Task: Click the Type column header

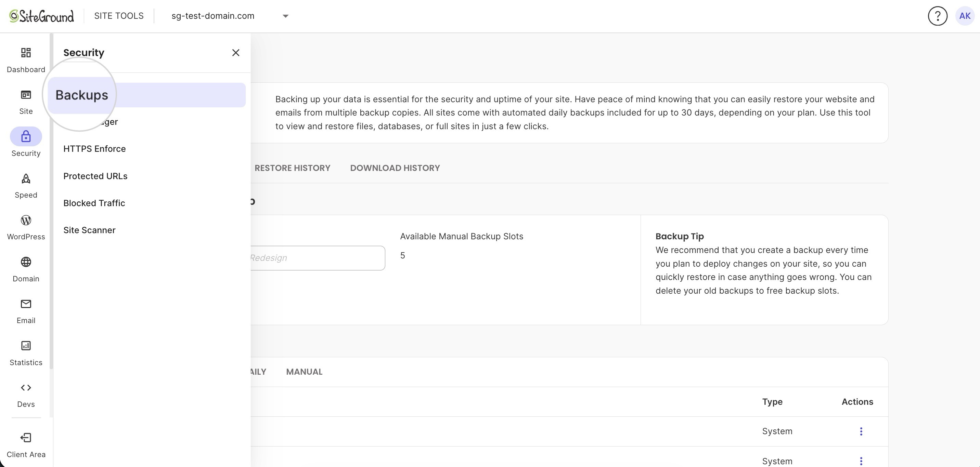Action: [772, 402]
